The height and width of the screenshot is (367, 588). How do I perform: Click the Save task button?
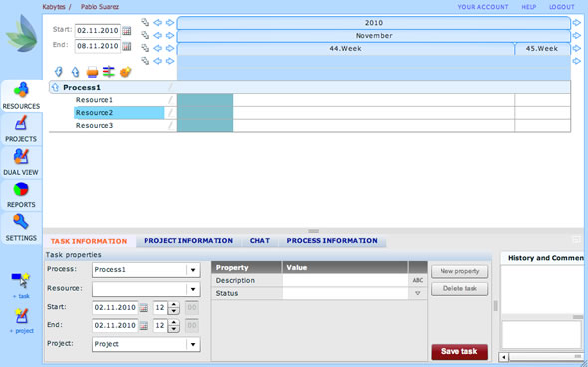click(459, 352)
